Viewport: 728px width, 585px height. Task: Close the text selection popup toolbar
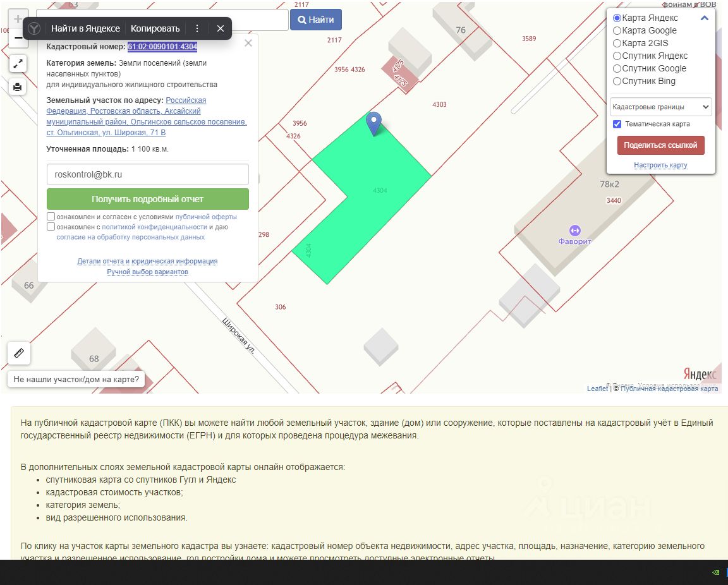click(x=221, y=28)
